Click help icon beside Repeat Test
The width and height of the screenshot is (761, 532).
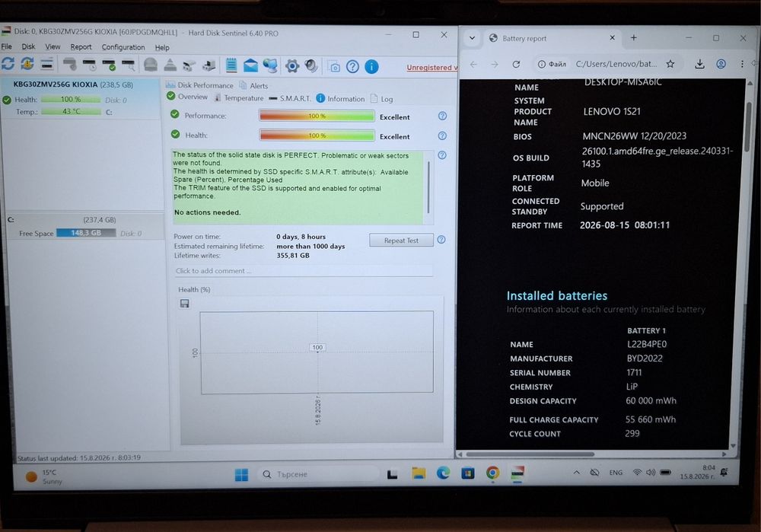(441, 239)
